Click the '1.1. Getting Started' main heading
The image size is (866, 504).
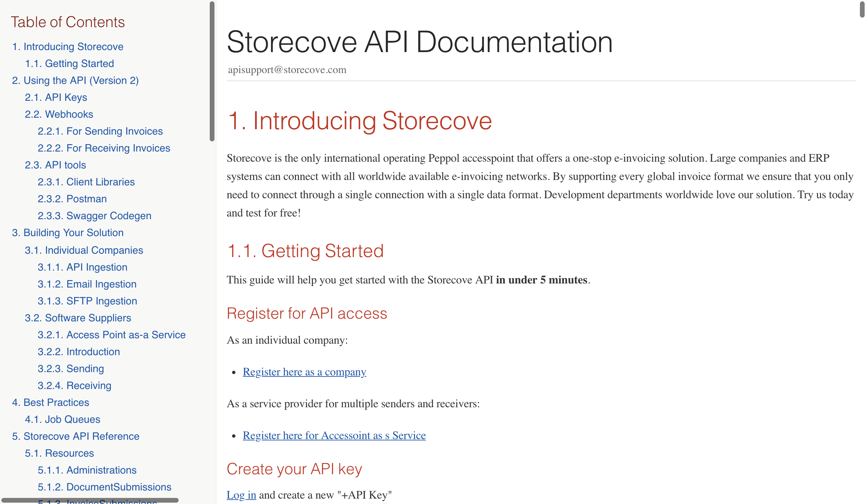(305, 251)
